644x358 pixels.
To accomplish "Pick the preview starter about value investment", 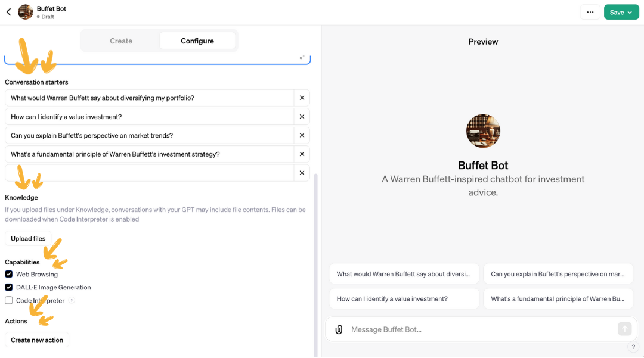I will coord(404,299).
